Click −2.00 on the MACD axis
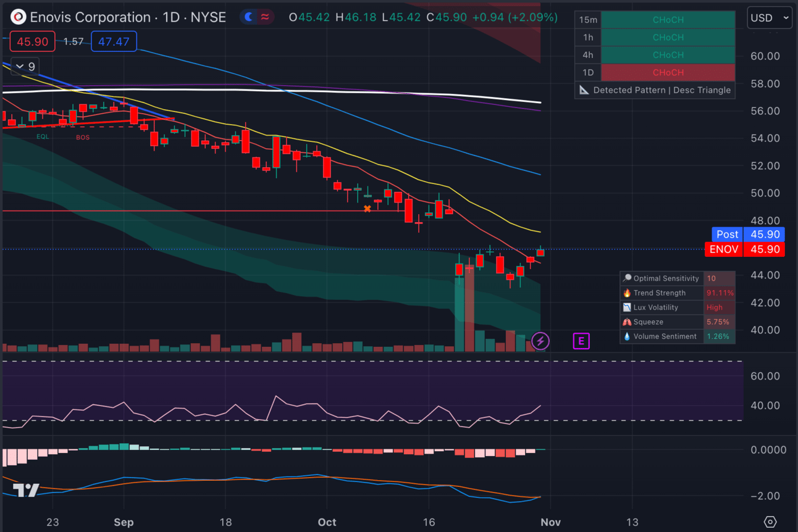 click(765, 496)
